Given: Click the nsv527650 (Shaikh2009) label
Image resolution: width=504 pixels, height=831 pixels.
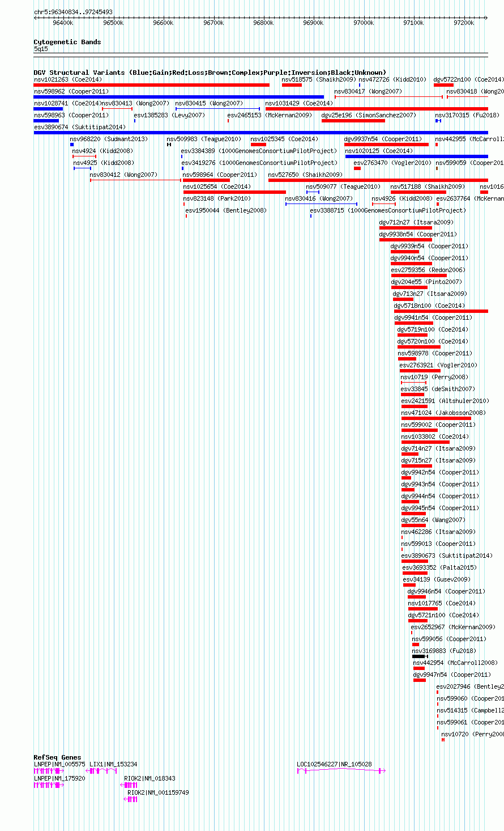Looking at the screenshot, I should point(305,175).
